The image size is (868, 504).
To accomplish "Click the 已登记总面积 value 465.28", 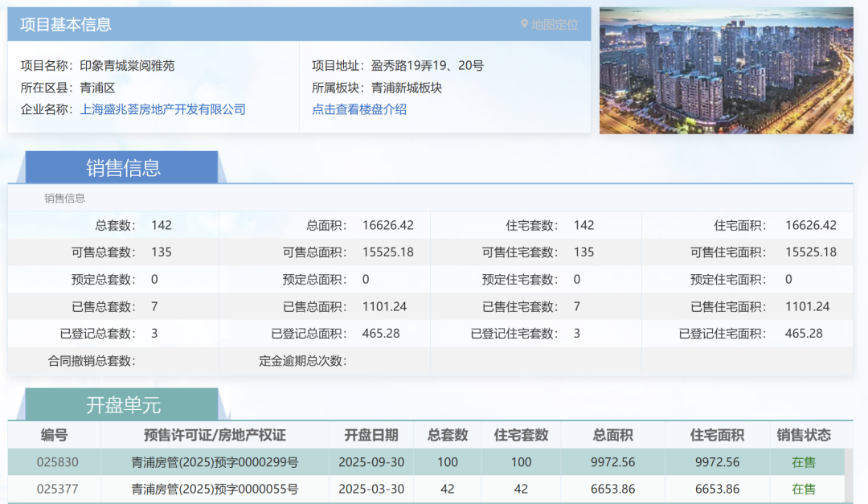I will (381, 334).
